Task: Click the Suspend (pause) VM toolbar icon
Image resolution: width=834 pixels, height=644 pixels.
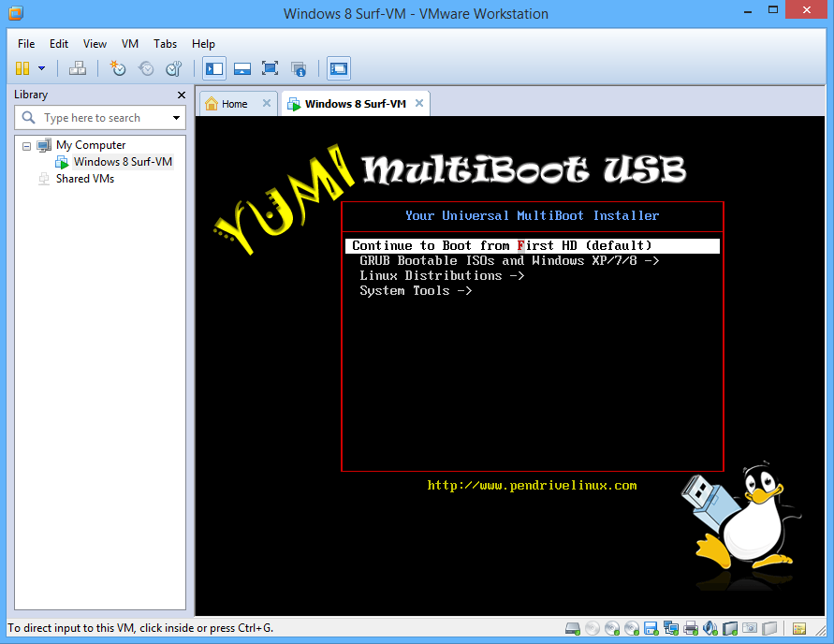Action: click(22, 68)
